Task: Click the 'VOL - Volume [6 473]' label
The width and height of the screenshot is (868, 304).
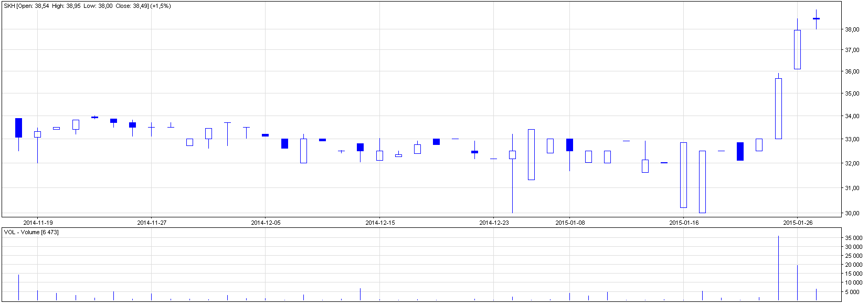Action: tap(31, 232)
